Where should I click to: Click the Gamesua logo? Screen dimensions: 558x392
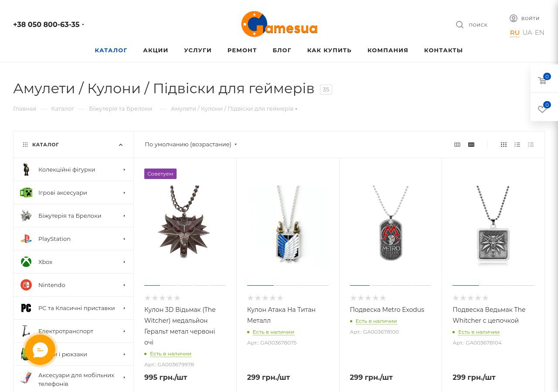(279, 24)
